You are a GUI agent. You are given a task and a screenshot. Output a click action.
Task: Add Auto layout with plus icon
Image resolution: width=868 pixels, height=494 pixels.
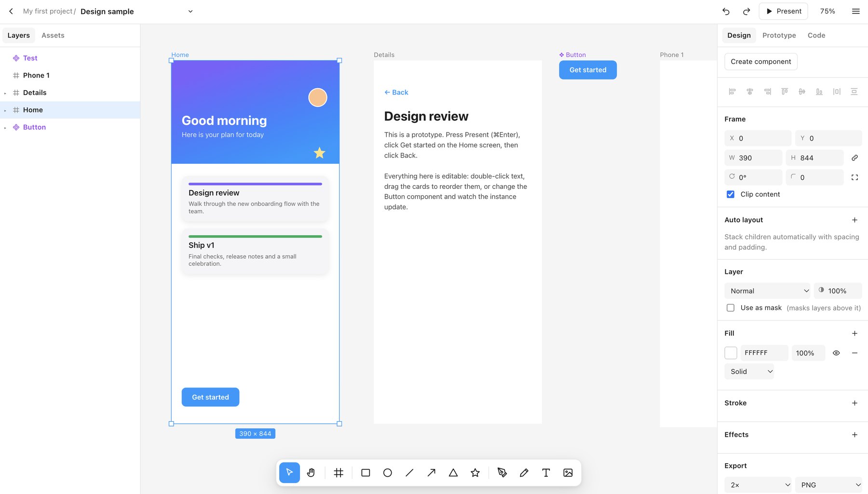854,220
